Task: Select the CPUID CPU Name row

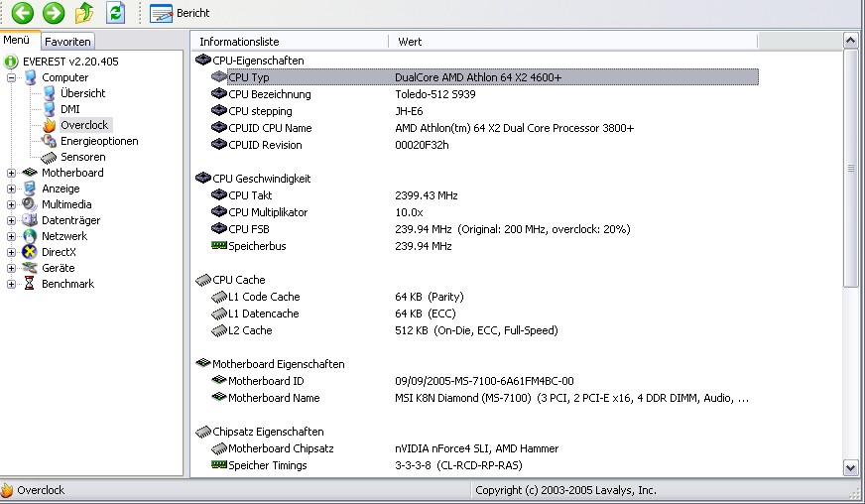Action: (x=484, y=128)
